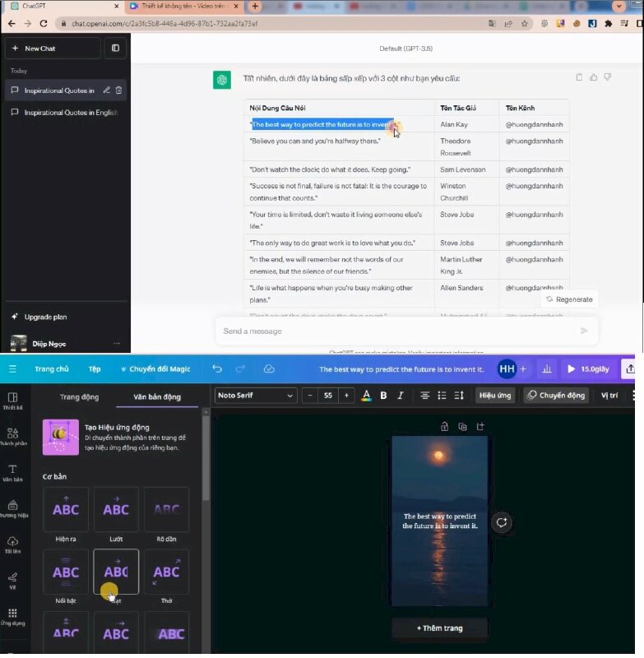Screen dimensions: 644x658
Task: Collapse the ChatGPT sidebar
Action: coord(115,49)
